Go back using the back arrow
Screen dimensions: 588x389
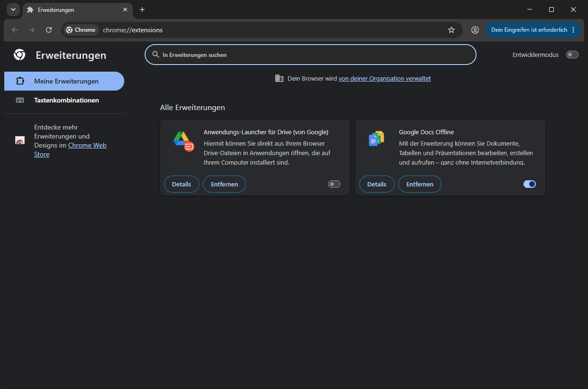pyautogui.click(x=15, y=30)
